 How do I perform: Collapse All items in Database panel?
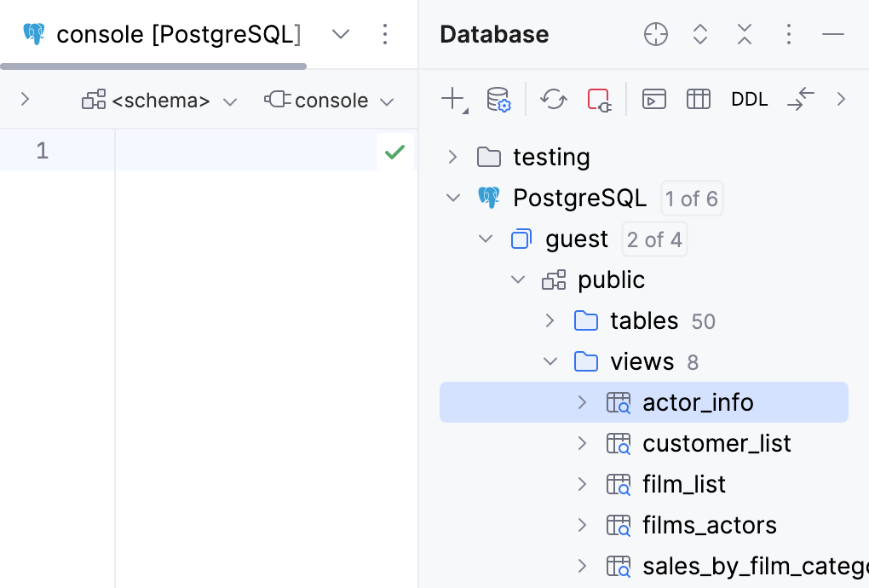click(744, 34)
